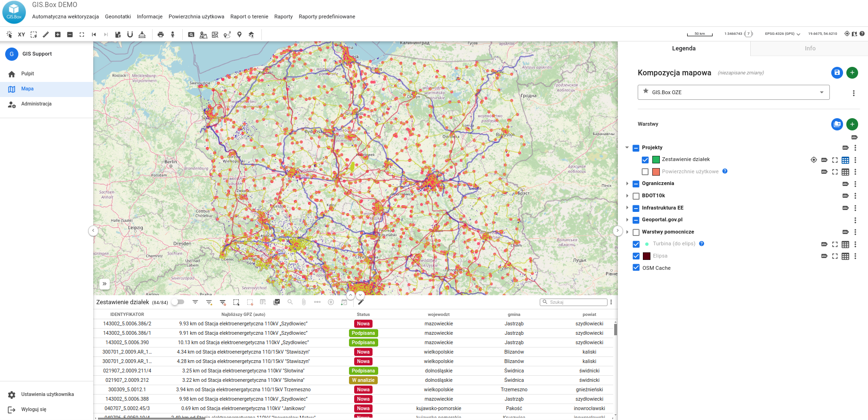Viewport: 868px width, 420px height.
Task: Uncheck the OSM Cache layer
Action: click(636, 268)
